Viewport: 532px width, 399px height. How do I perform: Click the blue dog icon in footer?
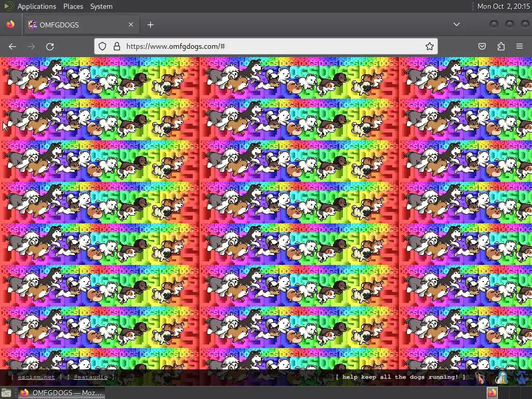pyautogui.click(x=523, y=378)
